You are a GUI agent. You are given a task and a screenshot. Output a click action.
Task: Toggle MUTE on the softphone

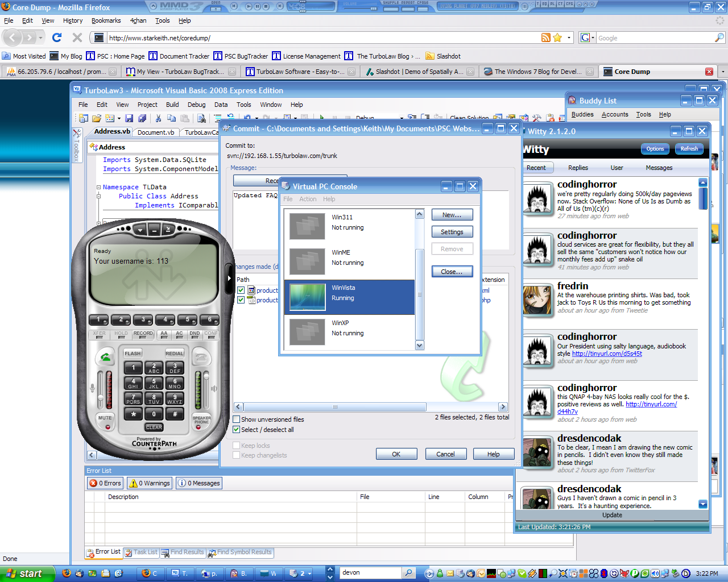(x=105, y=421)
